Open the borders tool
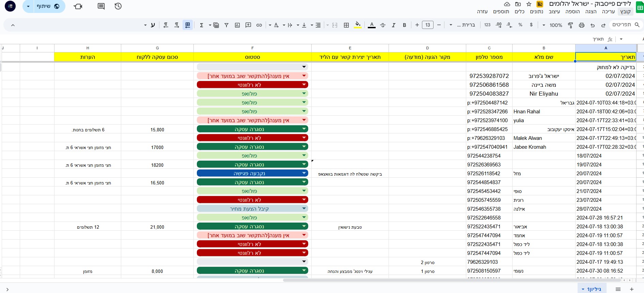 [x=346, y=25]
